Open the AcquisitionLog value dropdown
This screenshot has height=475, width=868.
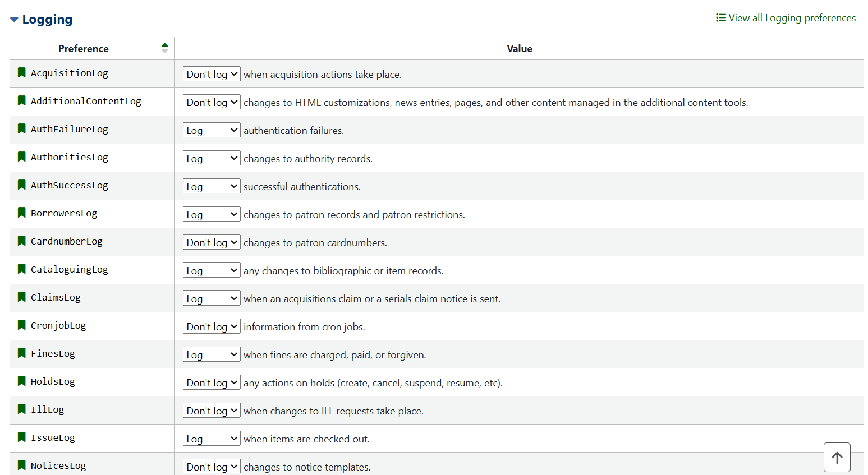(212, 74)
